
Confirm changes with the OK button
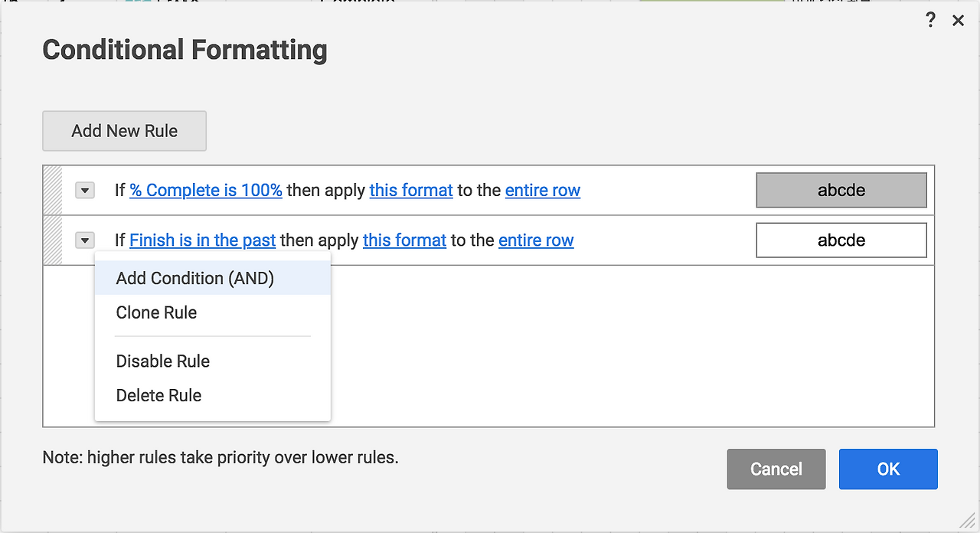tap(888, 469)
